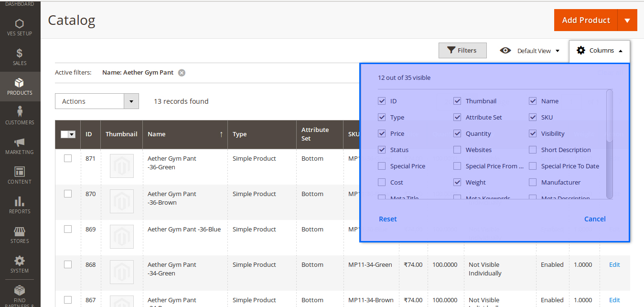This screenshot has height=307, width=644.
Task: Enable the Special Price To Date checkbox
Action: [x=533, y=166]
